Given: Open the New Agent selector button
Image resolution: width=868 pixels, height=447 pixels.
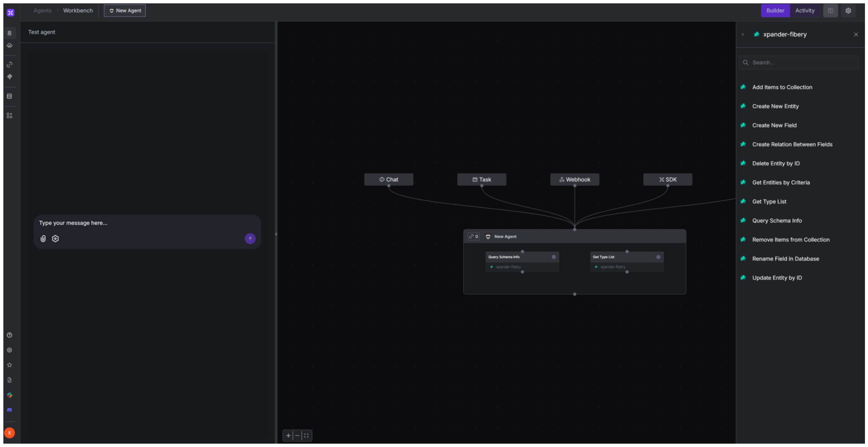Looking at the screenshot, I should (x=125, y=11).
